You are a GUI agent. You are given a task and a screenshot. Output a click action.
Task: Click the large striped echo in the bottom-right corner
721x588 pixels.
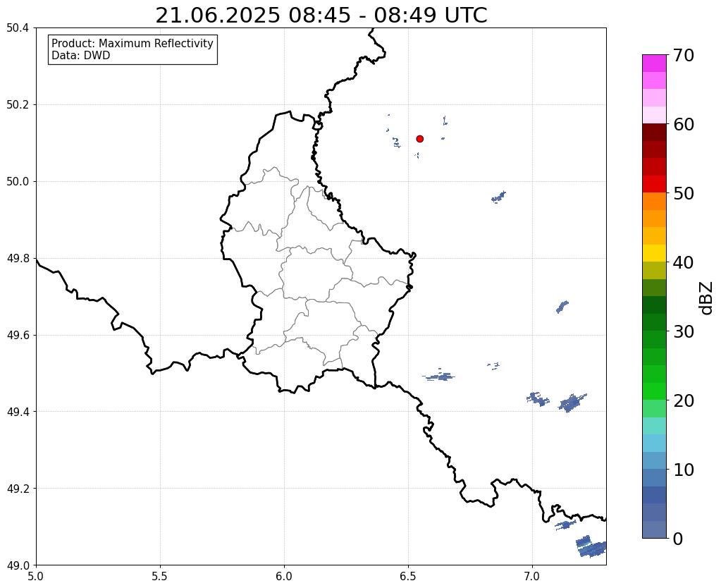tap(591, 546)
